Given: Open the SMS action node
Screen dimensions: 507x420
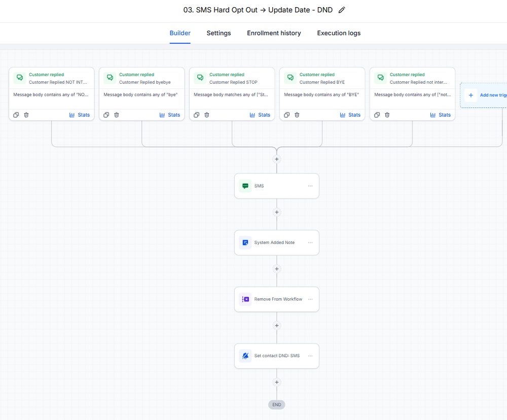Looking at the screenshot, I should pyautogui.click(x=277, y=186).
